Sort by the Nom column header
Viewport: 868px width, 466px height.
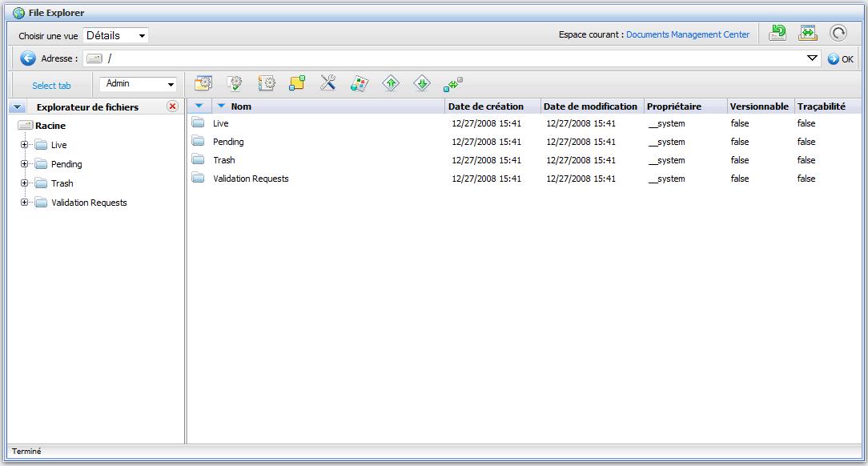pyautogui.click(x=241, y=106)
